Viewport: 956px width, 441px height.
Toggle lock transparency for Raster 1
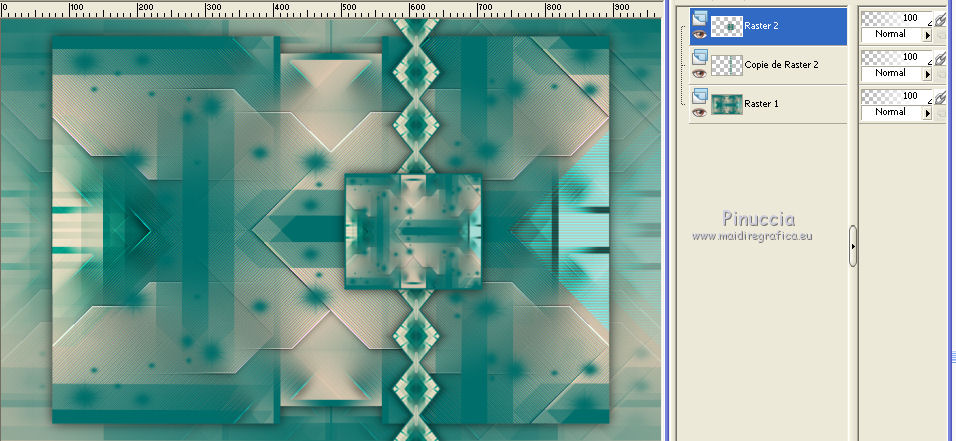click(x=940, y=113)
